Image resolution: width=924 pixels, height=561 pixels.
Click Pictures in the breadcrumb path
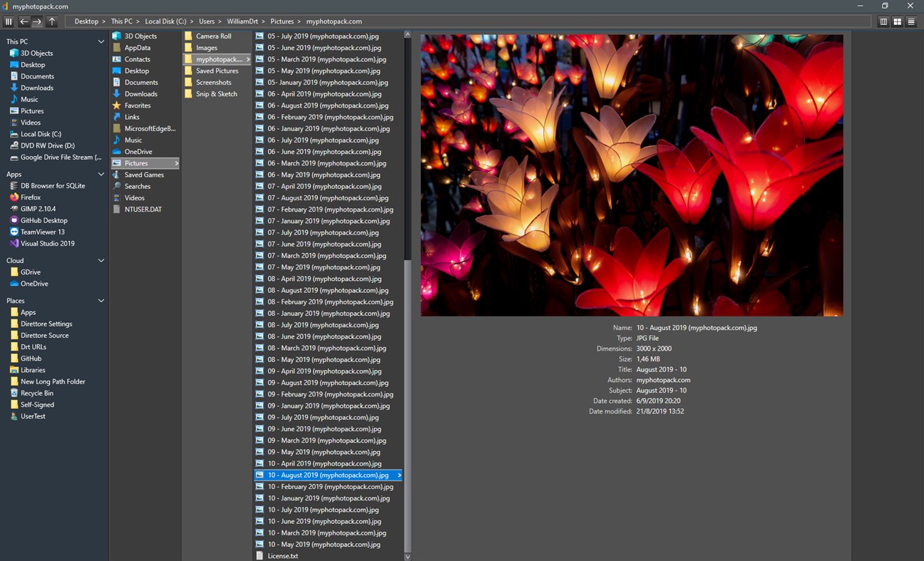285,21
